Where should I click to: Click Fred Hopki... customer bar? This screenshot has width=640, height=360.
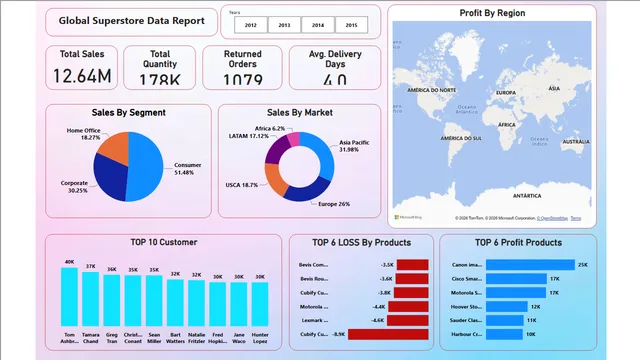[x=218, y=304]
